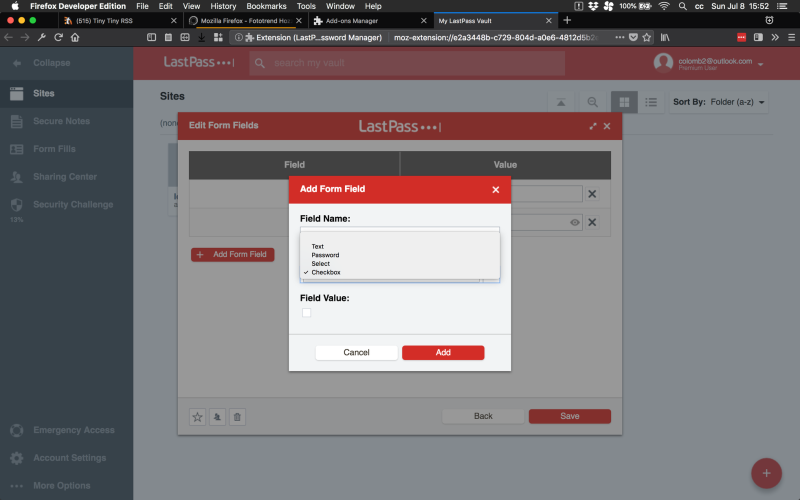The width and height of the screenshot is (800, 500).
Task: Switch the vault to grid view
Action: click(624, 102)
